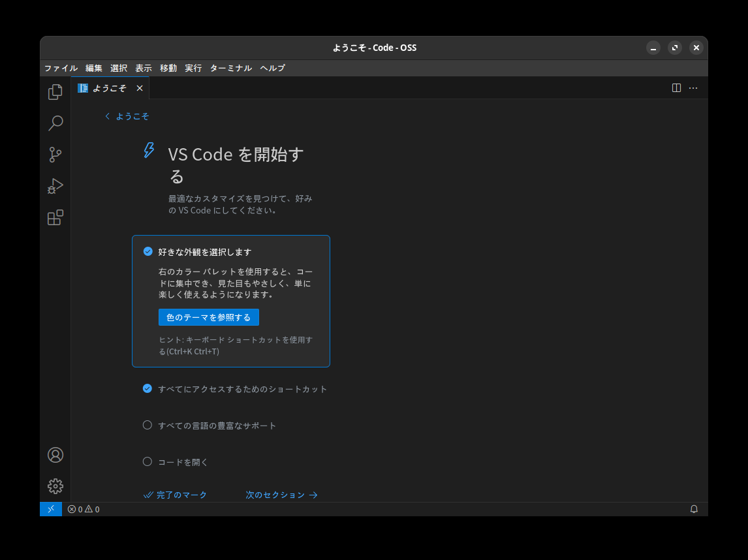This screenshot has height=560, width=748.
Task: Open the 移動 menu
Action: click(168, 69)
